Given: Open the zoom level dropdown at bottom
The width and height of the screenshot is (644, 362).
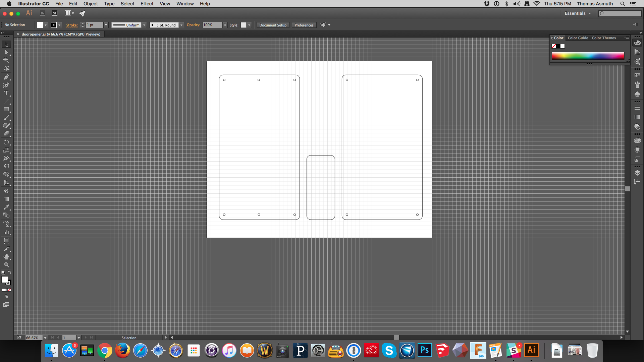Looking at the screenshot, I should (45, 338).
